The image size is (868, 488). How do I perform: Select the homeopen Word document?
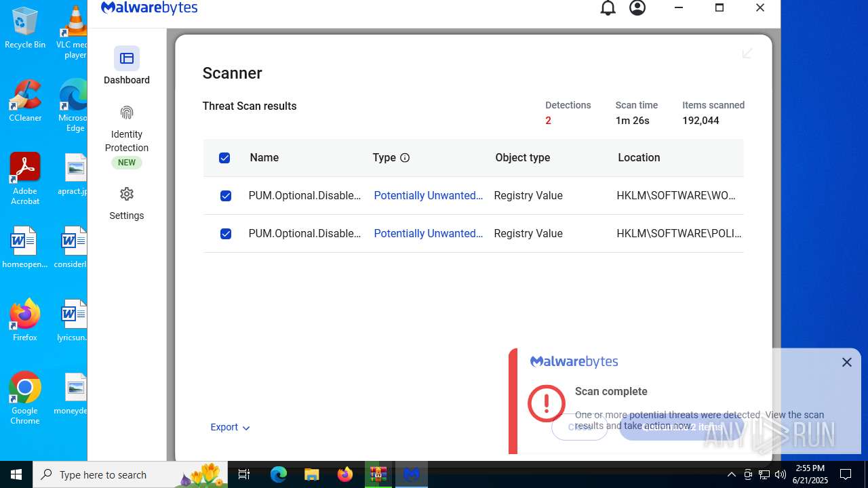(25, 247)
